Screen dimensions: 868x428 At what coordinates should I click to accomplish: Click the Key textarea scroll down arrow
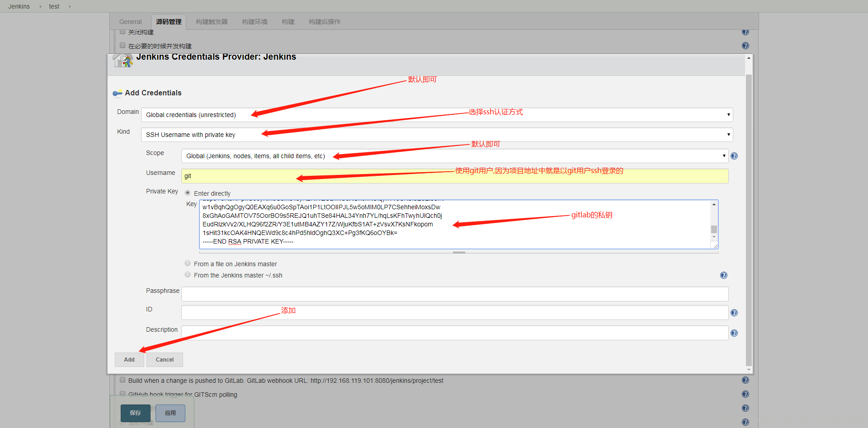tap(714, 237)
